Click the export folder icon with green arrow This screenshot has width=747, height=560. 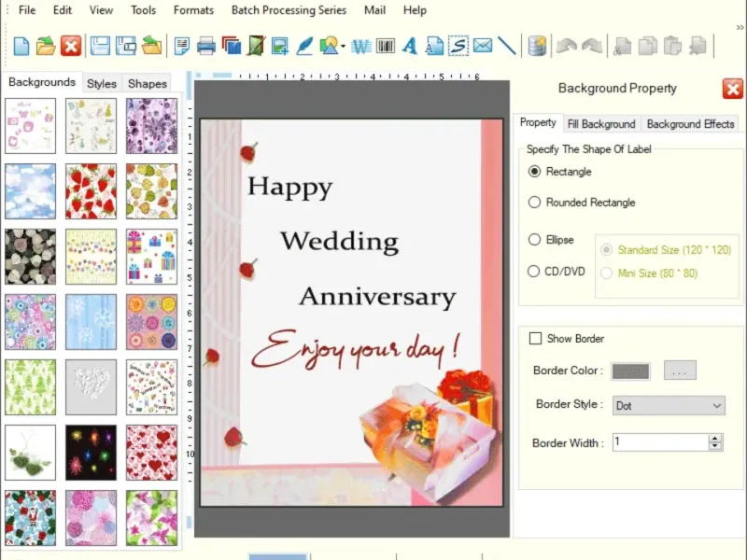click(151, 46)
